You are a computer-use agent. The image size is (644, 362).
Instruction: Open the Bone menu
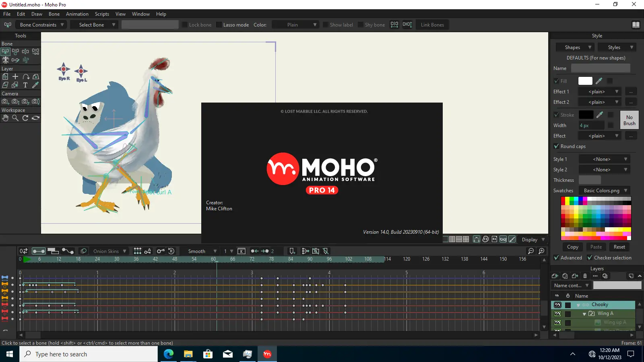pyautogui.click(x=54, y=14)
